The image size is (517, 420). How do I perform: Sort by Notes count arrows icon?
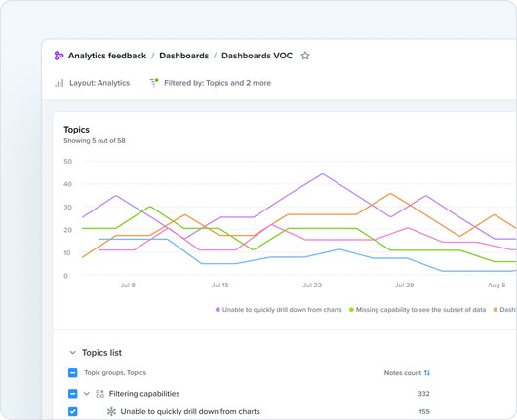427,373
